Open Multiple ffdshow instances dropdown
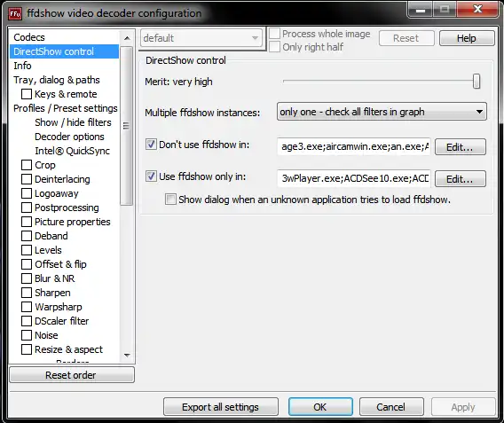This screenshot has height=423, width=504. click(x=382, y=112)
